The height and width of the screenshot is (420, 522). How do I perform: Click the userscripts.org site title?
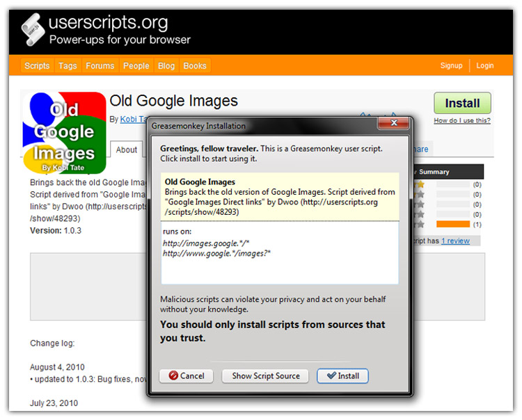(x=108, y=23)
